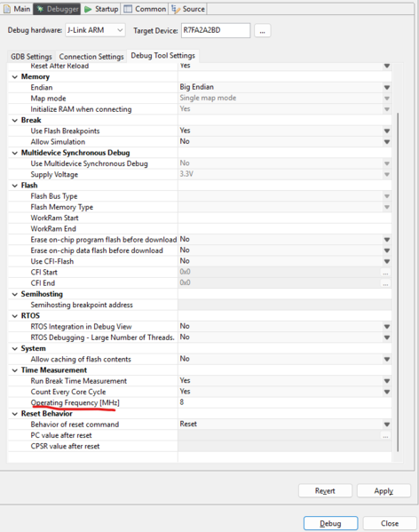Click the Target Device text field
The height and width of the screenshot is (532, 419).
(x=216, y=30)
